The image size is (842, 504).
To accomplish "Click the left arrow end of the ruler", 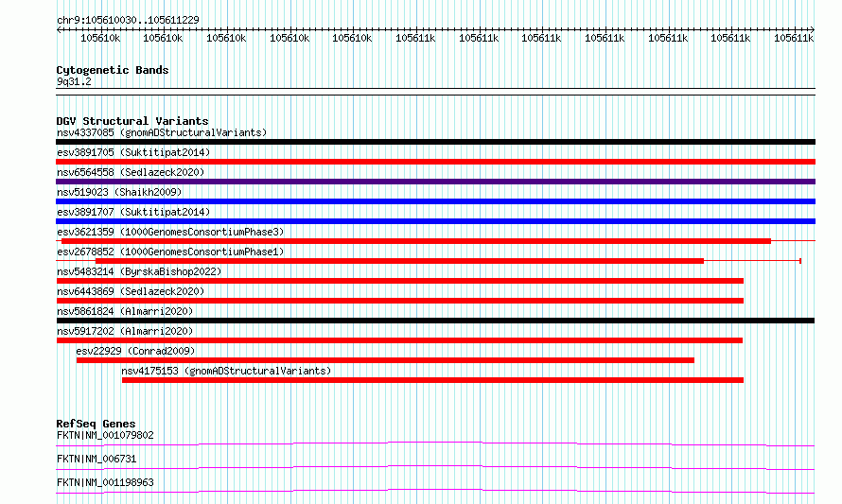I will click(59, 29).
